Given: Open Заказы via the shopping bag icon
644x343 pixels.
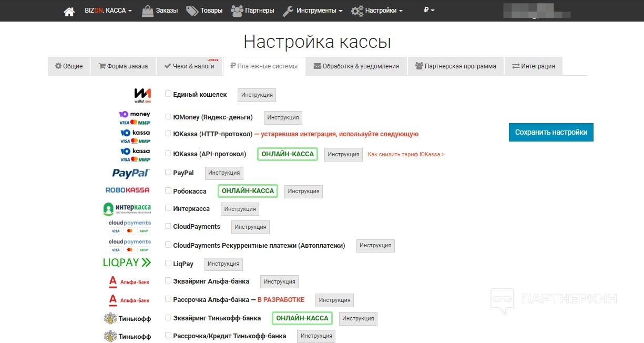Looking at the screenshot, I should [x=148, y=11].
